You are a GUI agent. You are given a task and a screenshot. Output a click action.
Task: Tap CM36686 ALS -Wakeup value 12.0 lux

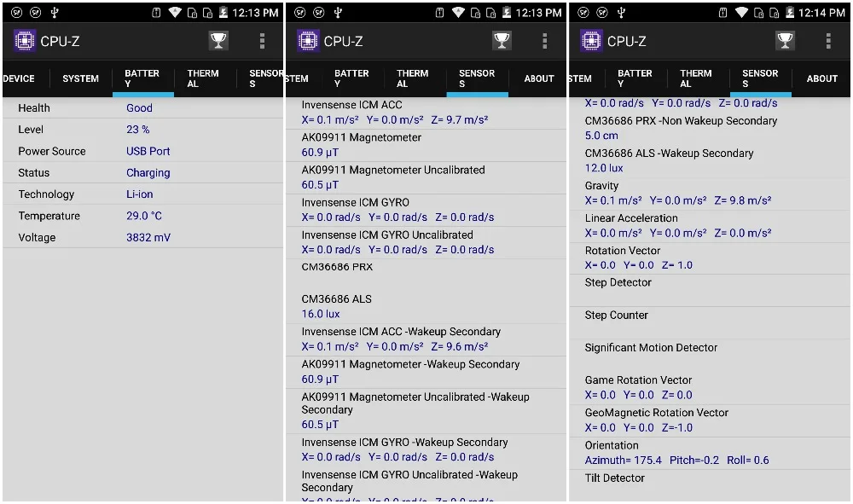pos(604,168)
